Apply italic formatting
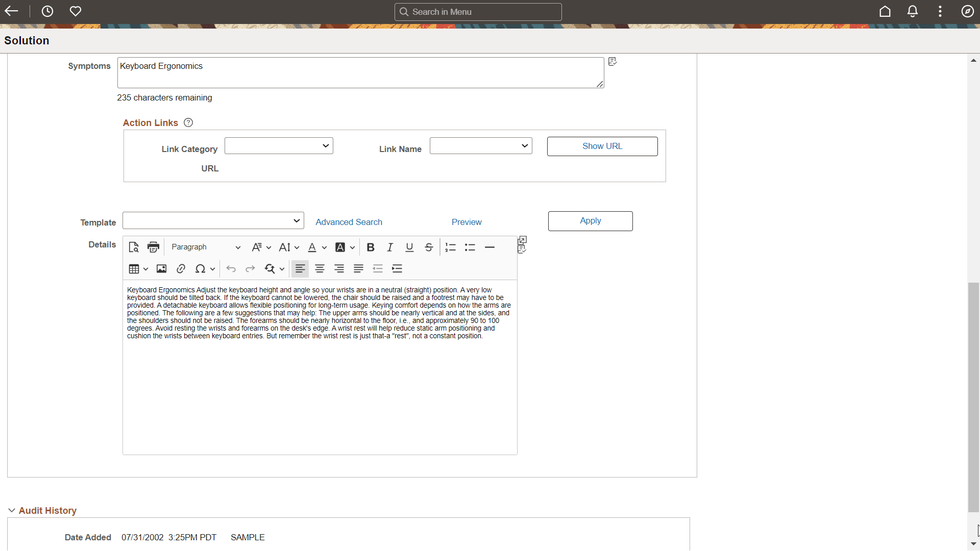The width and height of the screenshot is (980, 551). tap(389, 247)
